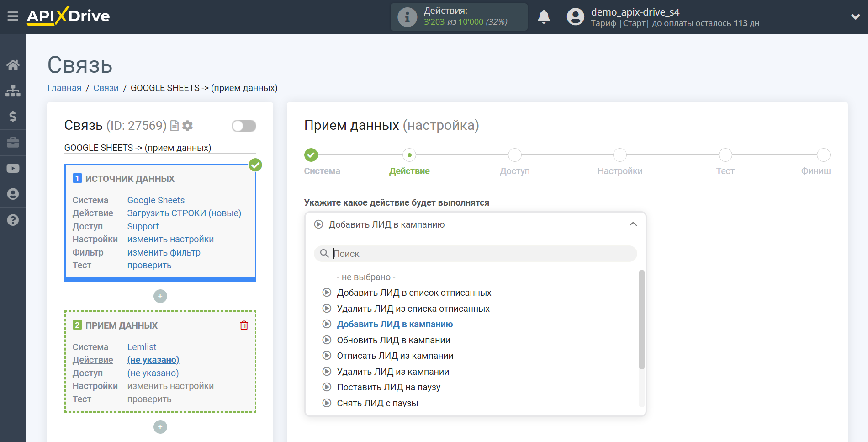Open connections sitemap sidebar icon

click(13, 91)
